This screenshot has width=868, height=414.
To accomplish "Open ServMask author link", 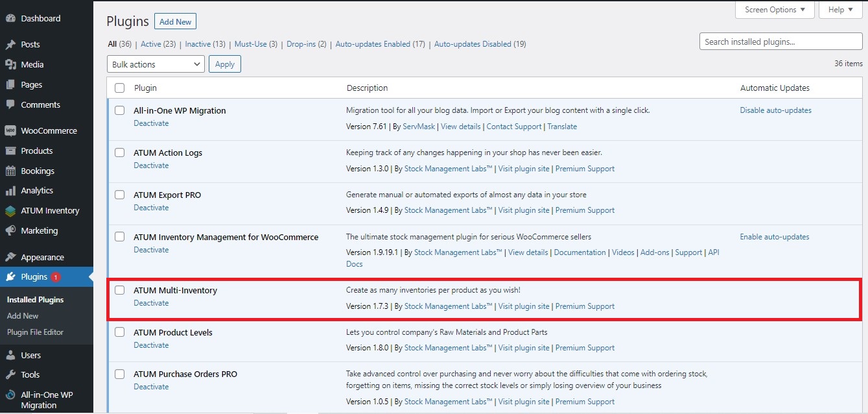I will [x=419, y=127].
